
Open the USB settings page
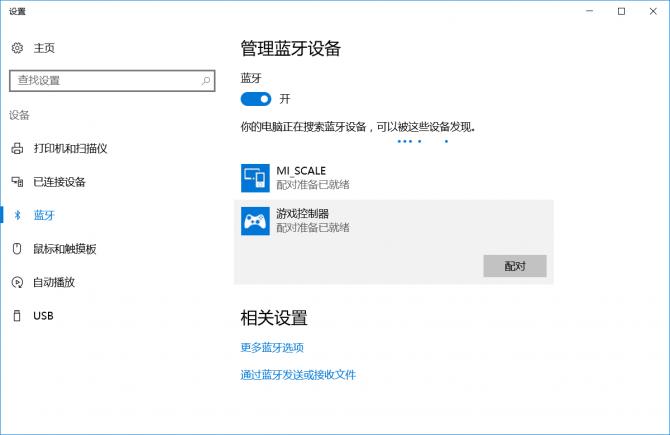[x=43, y=316]
